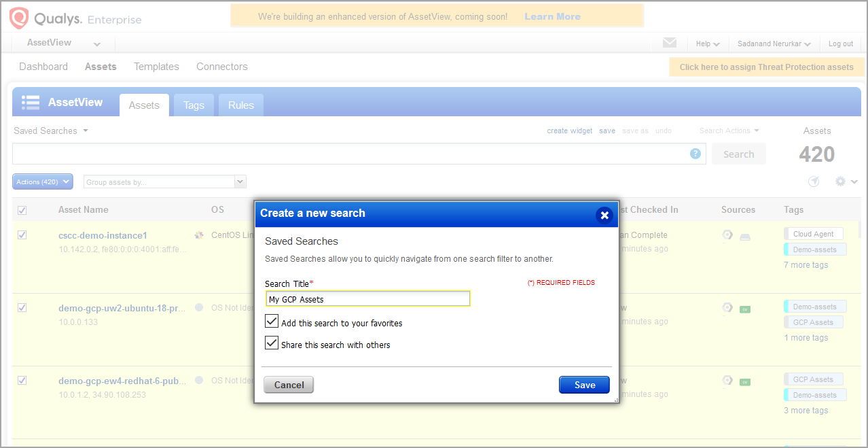Click the Cloud Agent tag
The image size is (868, 448).
pos(813,234)
